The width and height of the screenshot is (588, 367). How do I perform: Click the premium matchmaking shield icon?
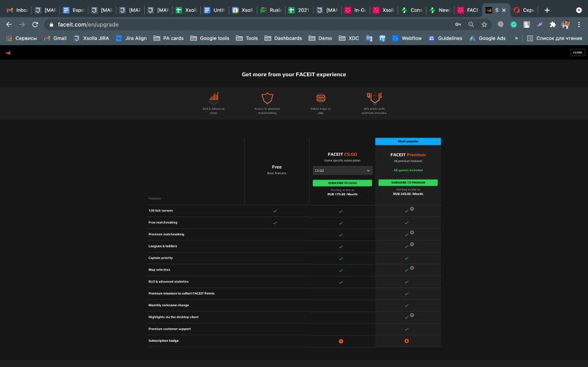coord(267,98)
